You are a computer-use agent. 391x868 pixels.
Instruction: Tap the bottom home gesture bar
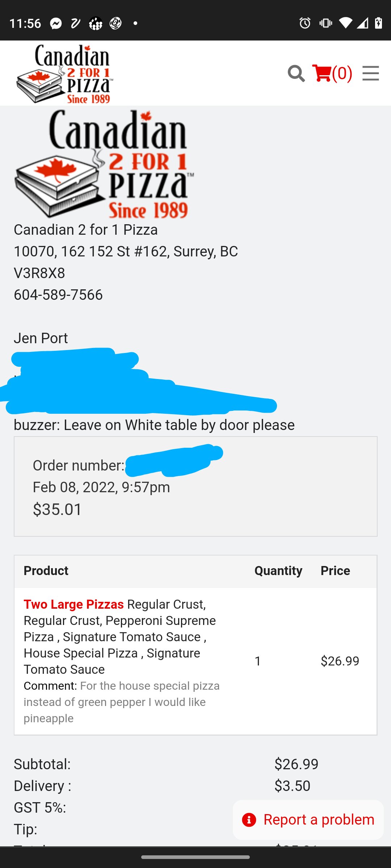coord(195,857)
